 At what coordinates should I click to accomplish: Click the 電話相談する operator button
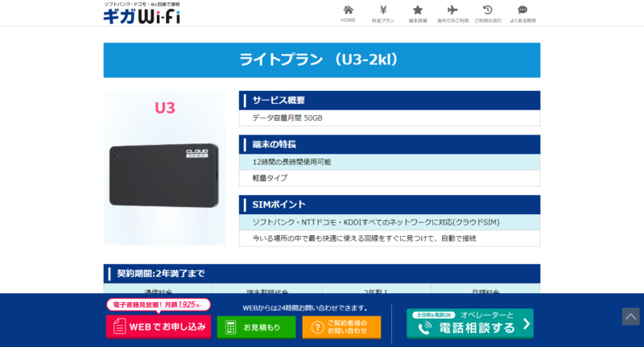tap(470, 324)
